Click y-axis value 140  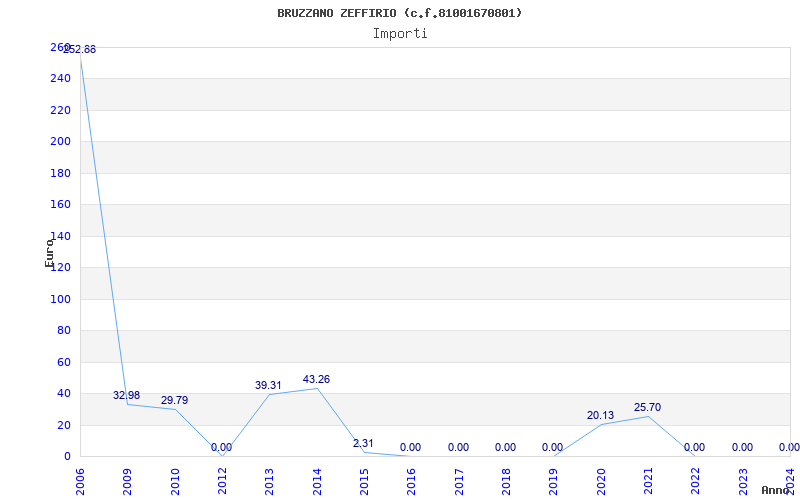tap(60, 236)
